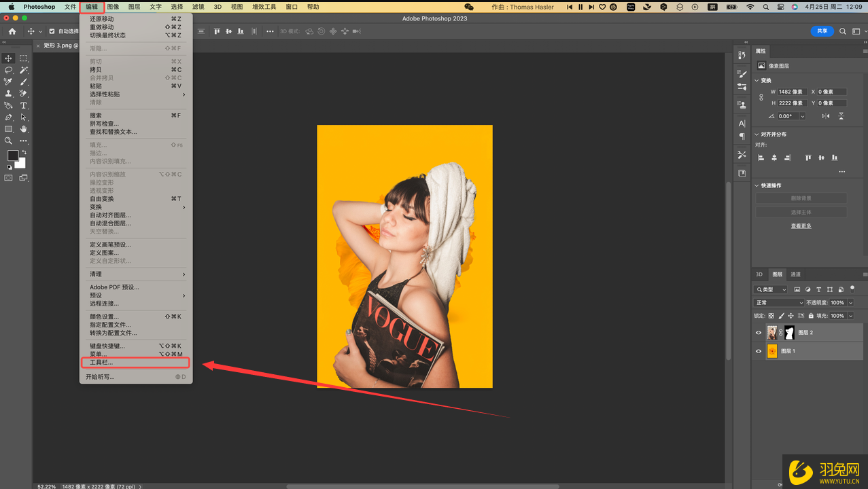Screen dimensions: 868x489
Task: Select 图层 2 layer mask thumbnail
Action: [790, 333]
